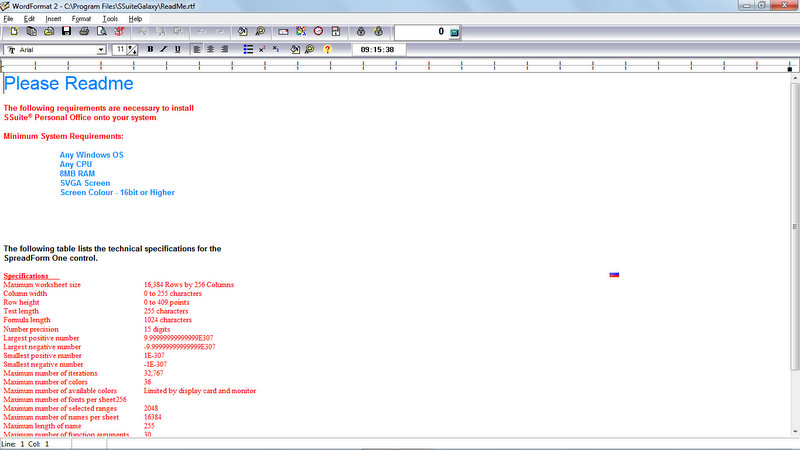The height and width of the screenshot is (450, 800).
Task: Align text right
Action: click(224, 49)
